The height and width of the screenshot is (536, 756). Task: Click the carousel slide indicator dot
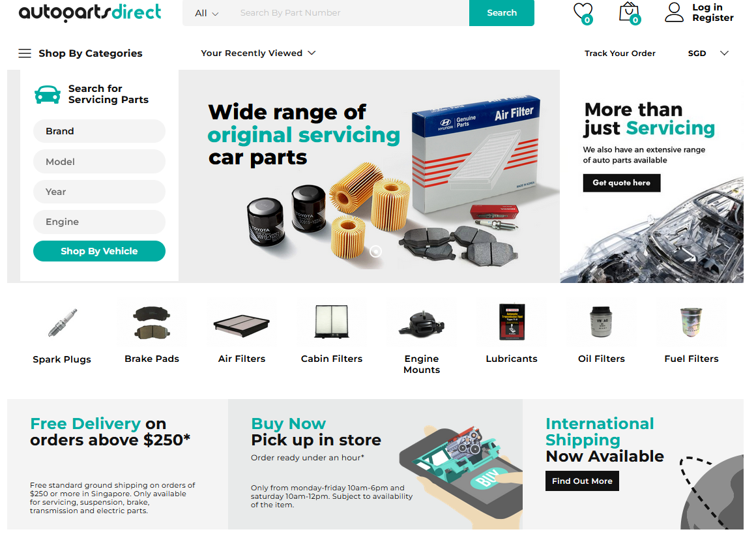click(375, 251)
